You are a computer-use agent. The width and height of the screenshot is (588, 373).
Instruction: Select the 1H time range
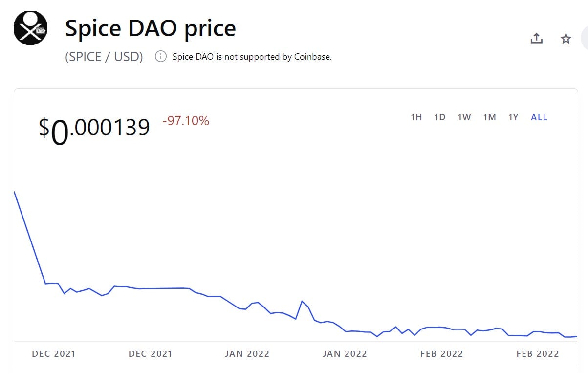pyautogui.click(x=416, y=117)
